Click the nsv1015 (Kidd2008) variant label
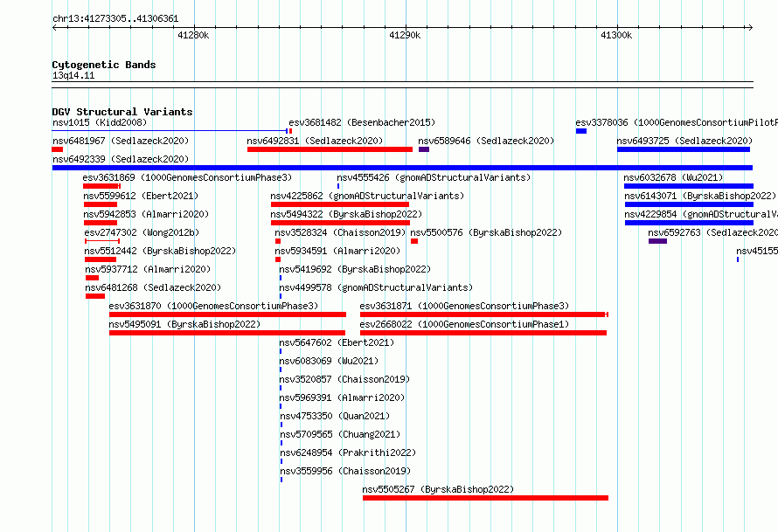This screenshot has height=532, width=778. pos(100,122)
